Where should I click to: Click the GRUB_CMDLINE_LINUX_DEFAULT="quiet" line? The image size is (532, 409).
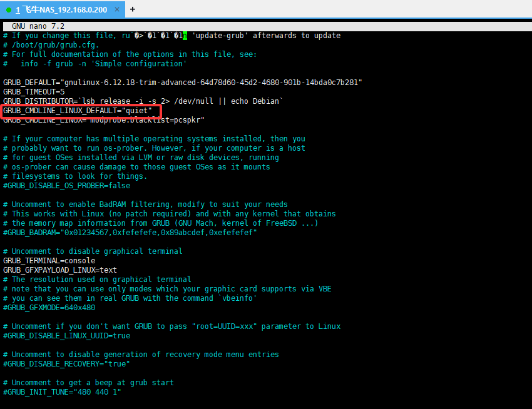point(78,111)
